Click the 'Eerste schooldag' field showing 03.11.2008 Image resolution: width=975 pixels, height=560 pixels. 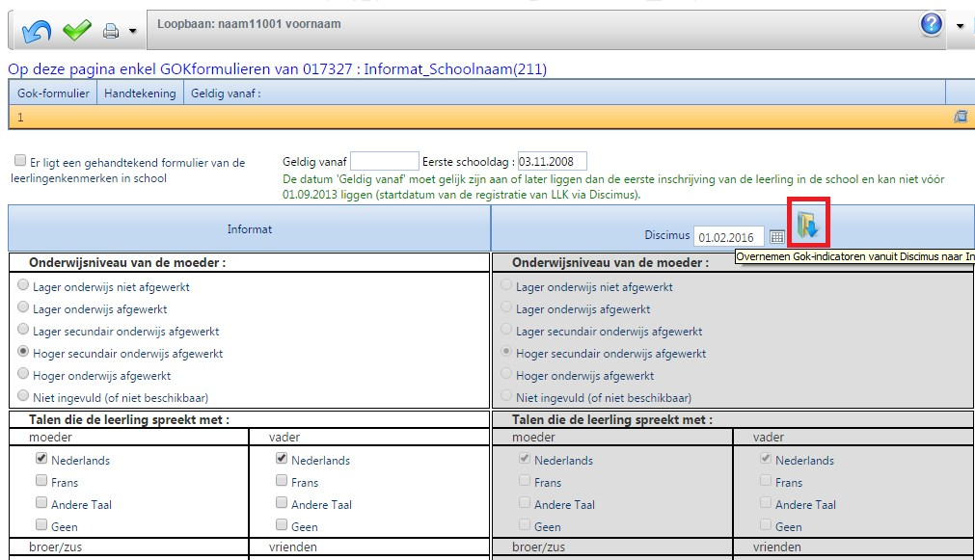pyautogui.click(x=553, y=162)
